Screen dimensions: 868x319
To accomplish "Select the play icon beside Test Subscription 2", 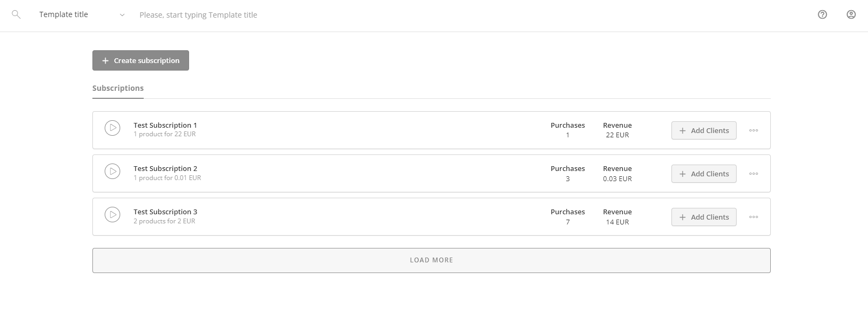I will pyautogui.click(x=112, y=172).
